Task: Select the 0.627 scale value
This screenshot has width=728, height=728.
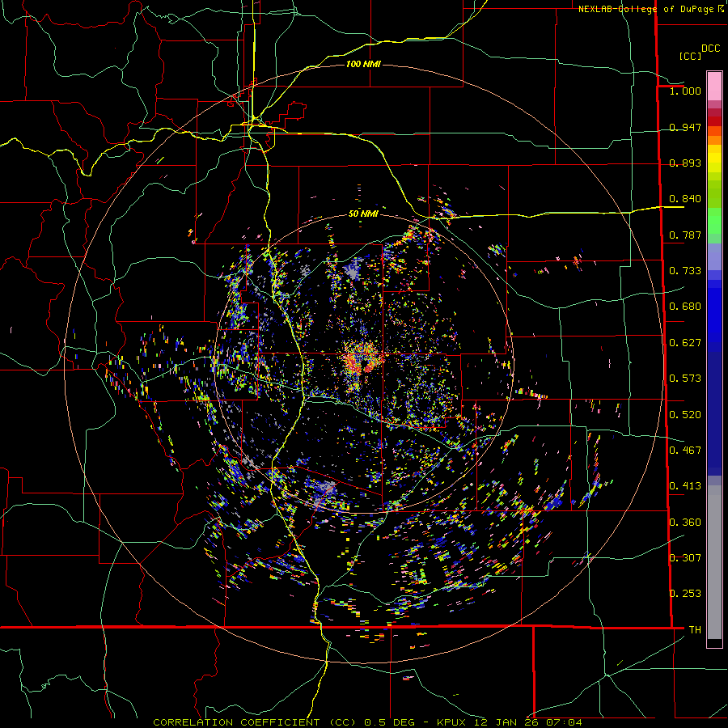Action: click(685, 343)
